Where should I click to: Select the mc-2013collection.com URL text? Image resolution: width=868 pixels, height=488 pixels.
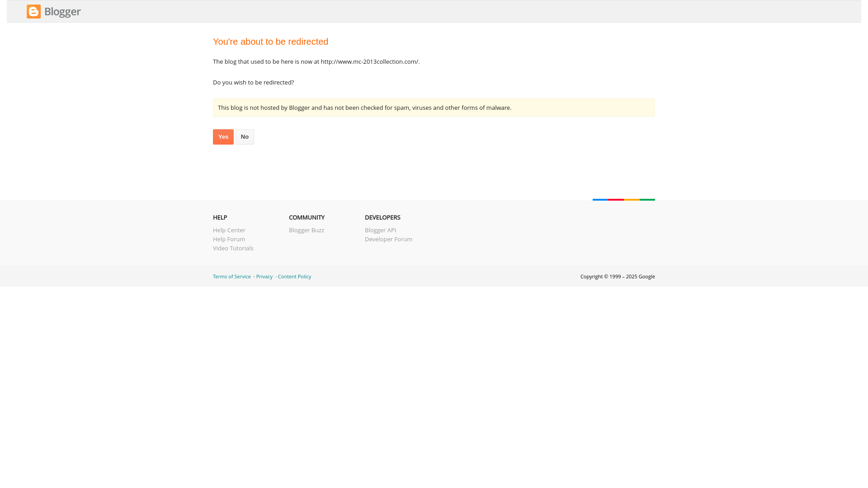coord(369,61)
